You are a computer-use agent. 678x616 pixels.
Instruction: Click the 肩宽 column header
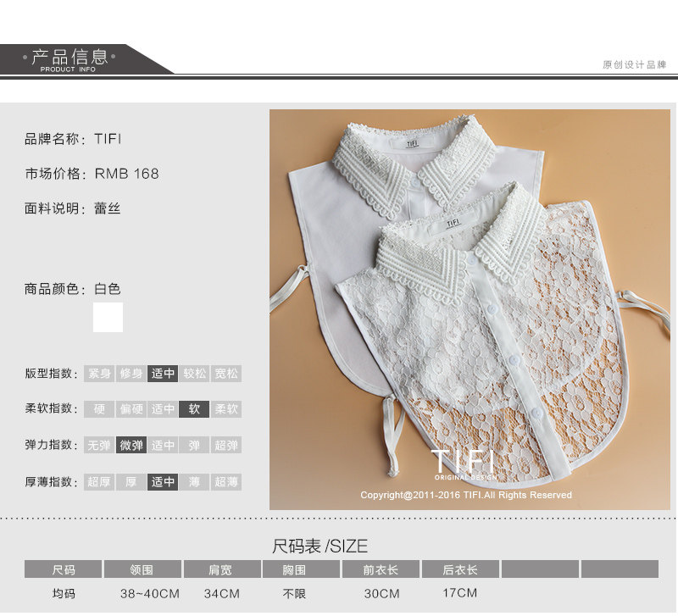222,569
